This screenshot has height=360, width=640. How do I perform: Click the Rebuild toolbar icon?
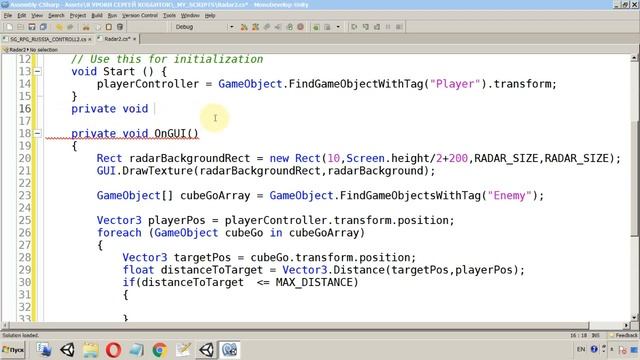point(256,27)
